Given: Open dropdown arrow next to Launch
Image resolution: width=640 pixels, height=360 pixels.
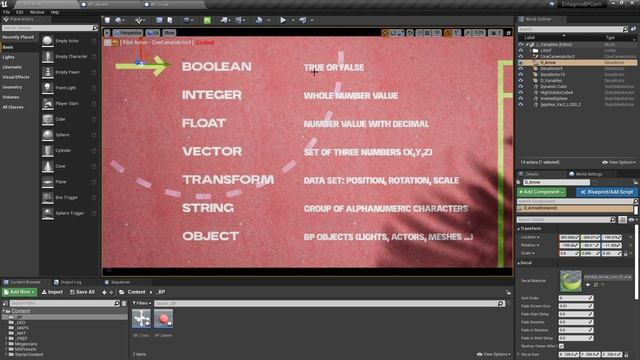Looking at the screenshot, I should [x=312, y=20].
